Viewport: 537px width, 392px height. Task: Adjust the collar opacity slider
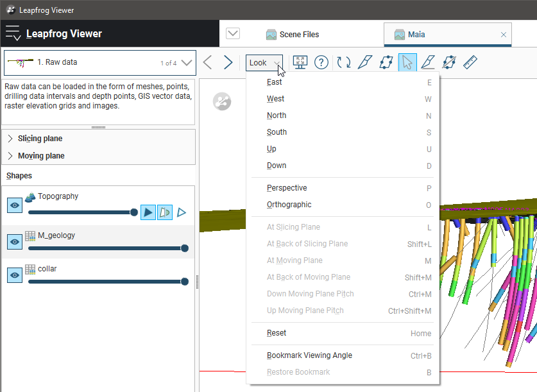tap(108, 282)
